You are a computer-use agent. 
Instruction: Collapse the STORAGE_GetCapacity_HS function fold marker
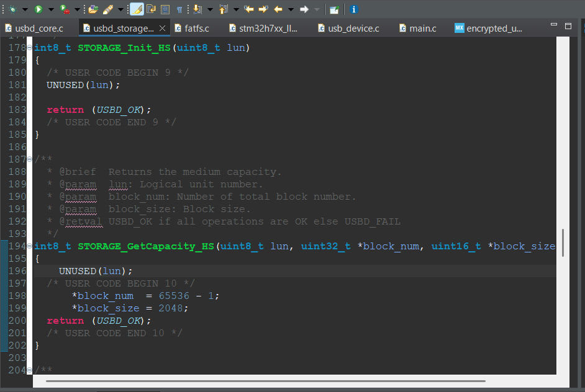coord(30,247)
